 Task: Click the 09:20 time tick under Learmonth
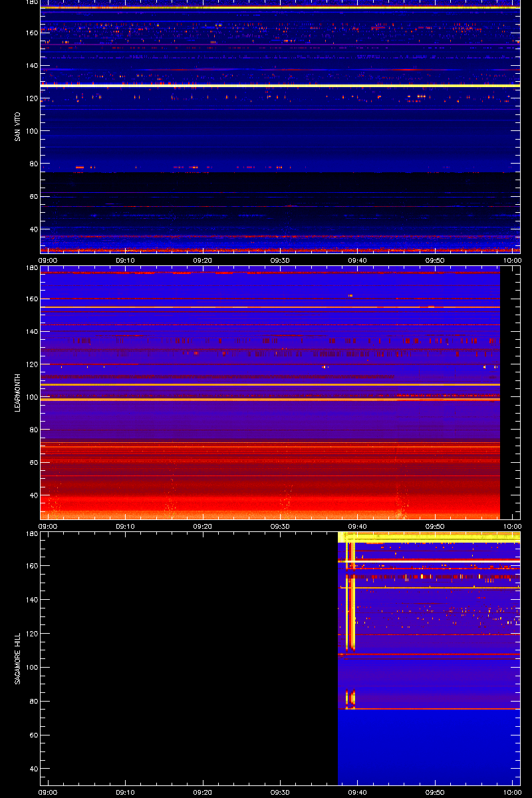(203, 527)
